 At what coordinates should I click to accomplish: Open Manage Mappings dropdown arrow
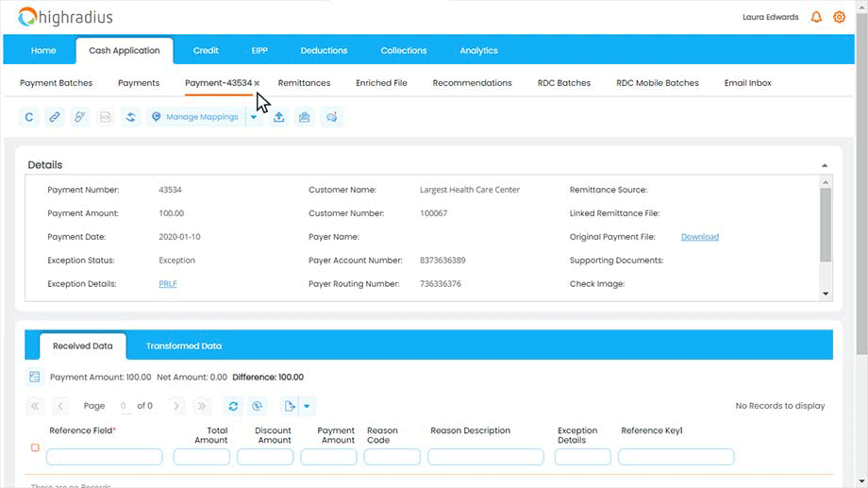254,117
